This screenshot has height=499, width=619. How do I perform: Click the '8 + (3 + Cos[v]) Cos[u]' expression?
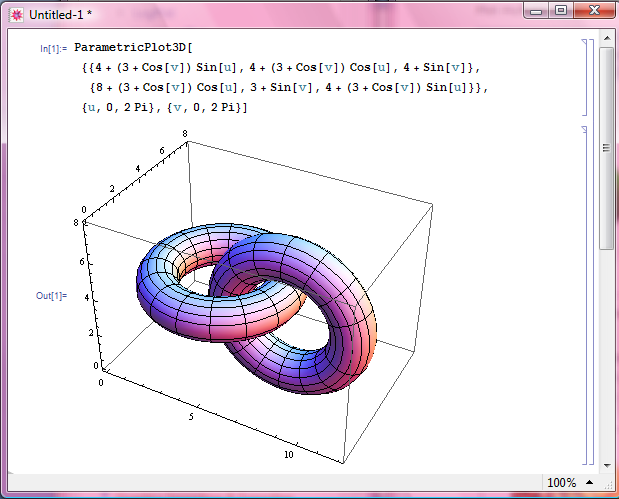point(166,87)
